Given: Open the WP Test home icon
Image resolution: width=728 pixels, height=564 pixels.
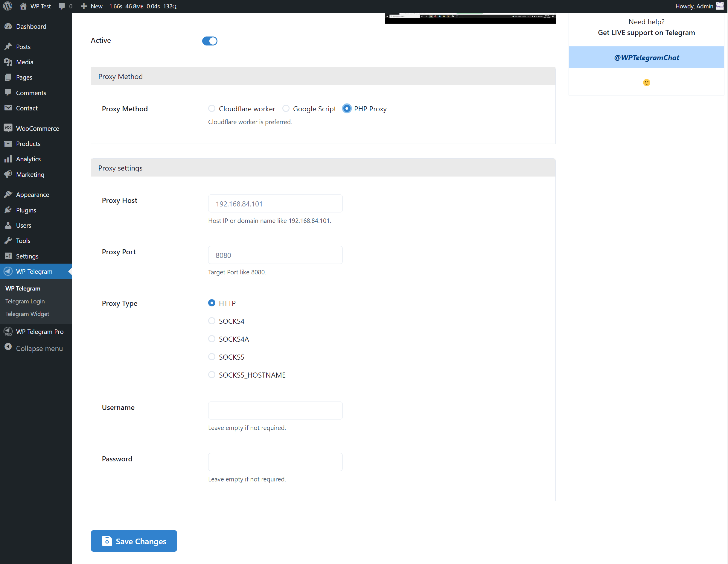Looking at the screenshot, I should (23, 6).
